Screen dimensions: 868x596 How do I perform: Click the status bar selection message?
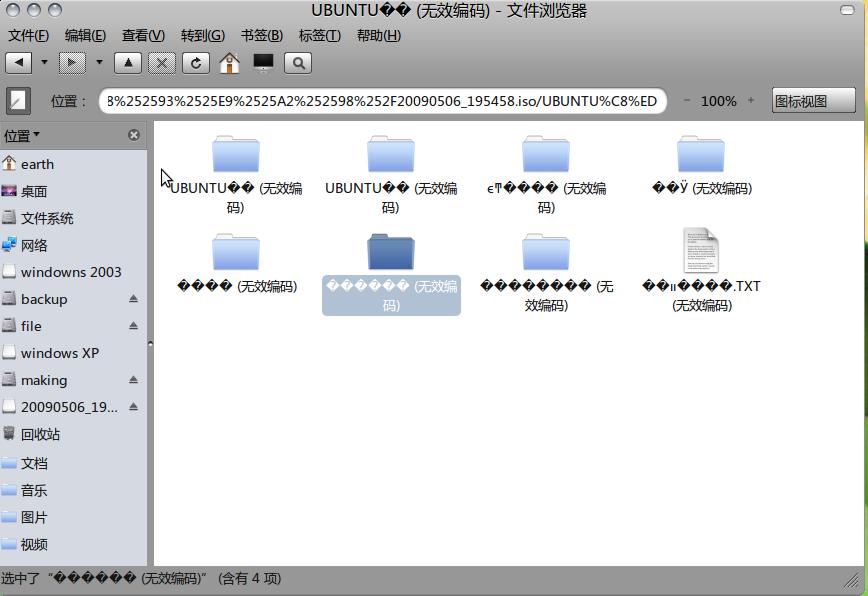[141, 579]
